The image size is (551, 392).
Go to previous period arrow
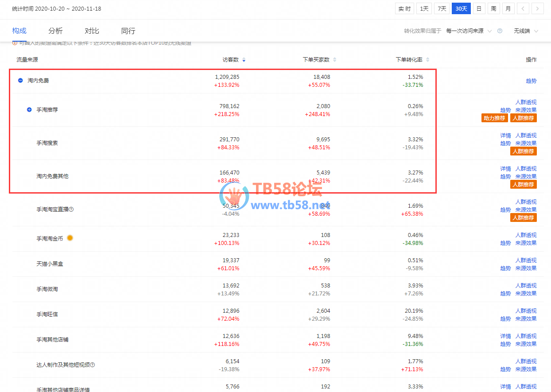pos(523,8)
